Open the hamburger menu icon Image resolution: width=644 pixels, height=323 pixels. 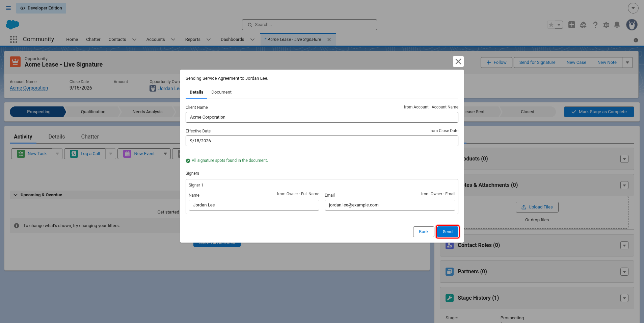click(x=8, y=8)
